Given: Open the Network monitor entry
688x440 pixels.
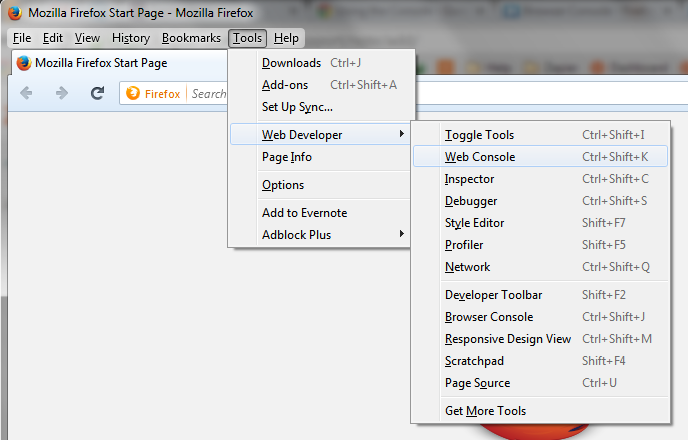Looking at the screenshot, I should 541,266.
